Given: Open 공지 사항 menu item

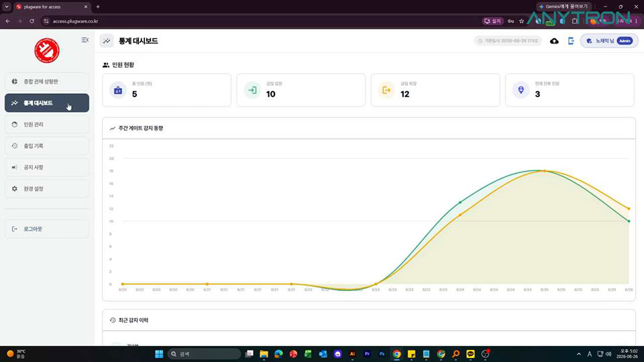Looking at the screenshot, I should pyautogui.click(x=47, y=168).
